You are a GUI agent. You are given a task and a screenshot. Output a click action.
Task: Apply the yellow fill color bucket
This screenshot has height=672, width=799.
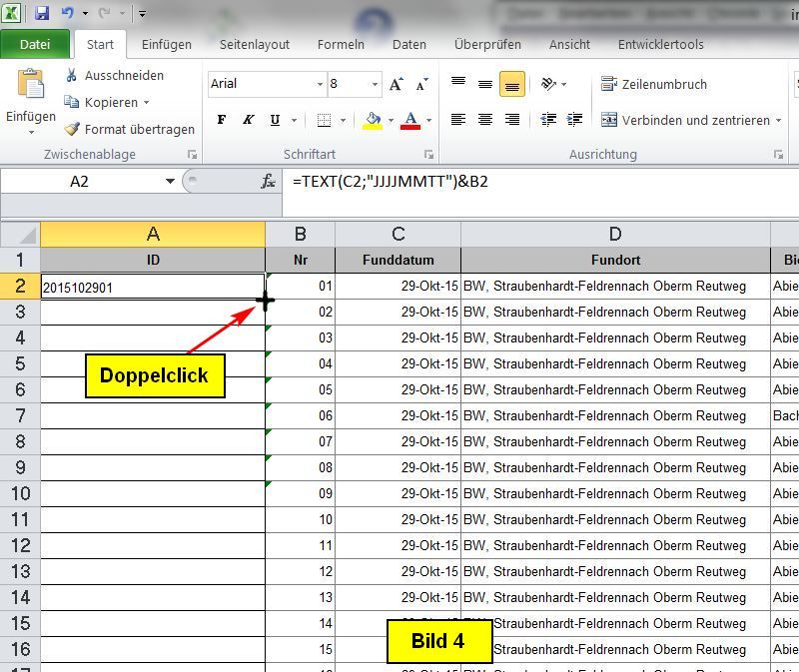click(373, 120)
